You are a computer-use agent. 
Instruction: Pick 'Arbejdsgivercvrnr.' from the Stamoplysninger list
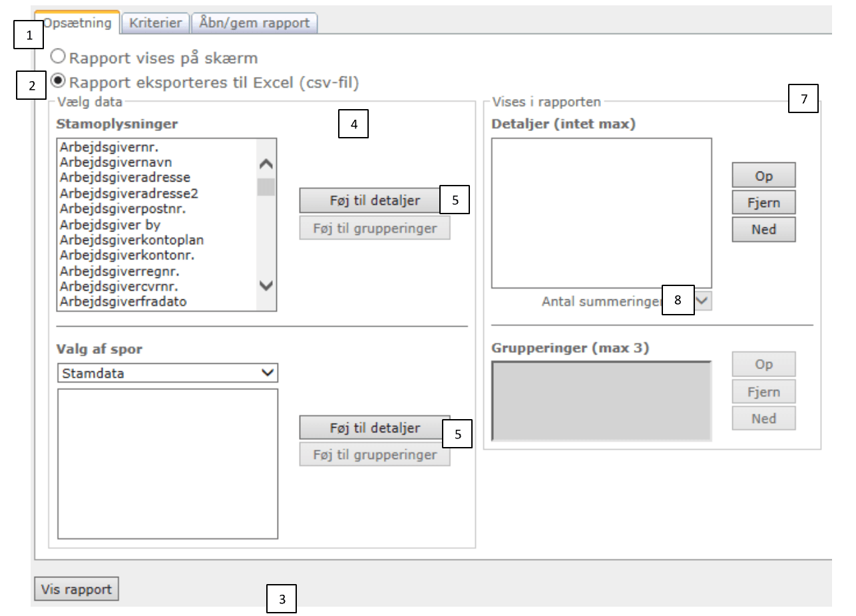[122, 287]
